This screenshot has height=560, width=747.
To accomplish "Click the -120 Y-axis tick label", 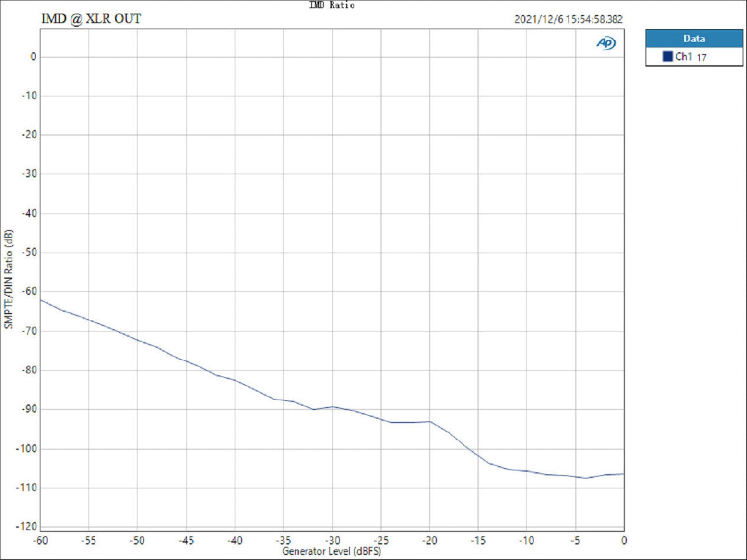I will (x=28, y=526).
